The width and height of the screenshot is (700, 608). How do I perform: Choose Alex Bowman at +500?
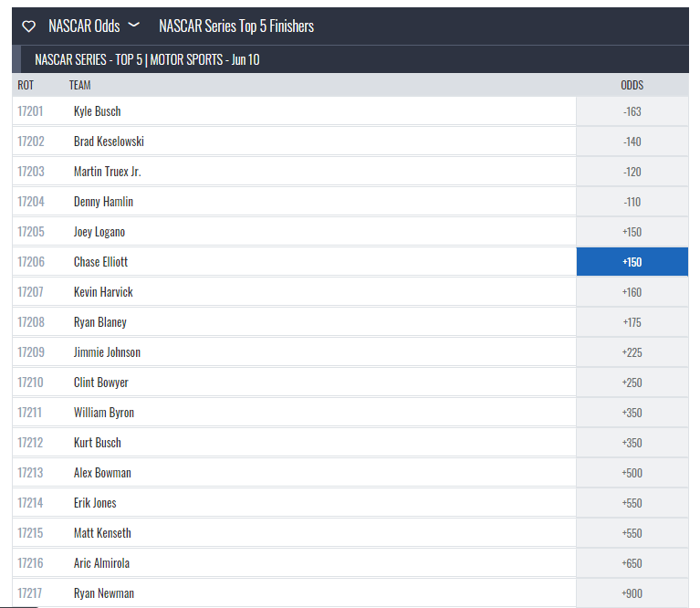(x=632, y=473)
